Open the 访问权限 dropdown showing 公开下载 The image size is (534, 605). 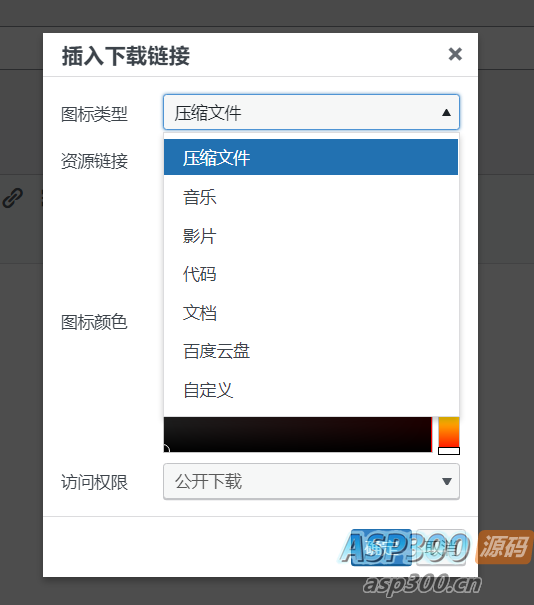click(x=311, y=482)
